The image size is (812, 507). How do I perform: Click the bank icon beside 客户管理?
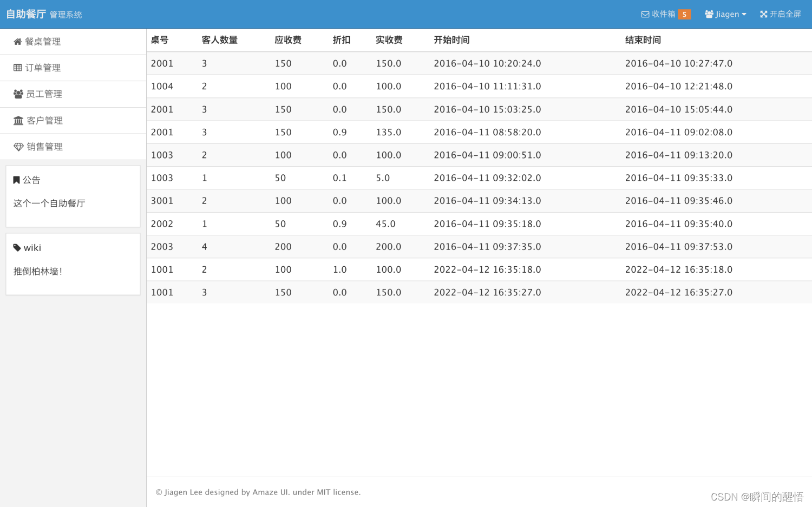point(17,120)
